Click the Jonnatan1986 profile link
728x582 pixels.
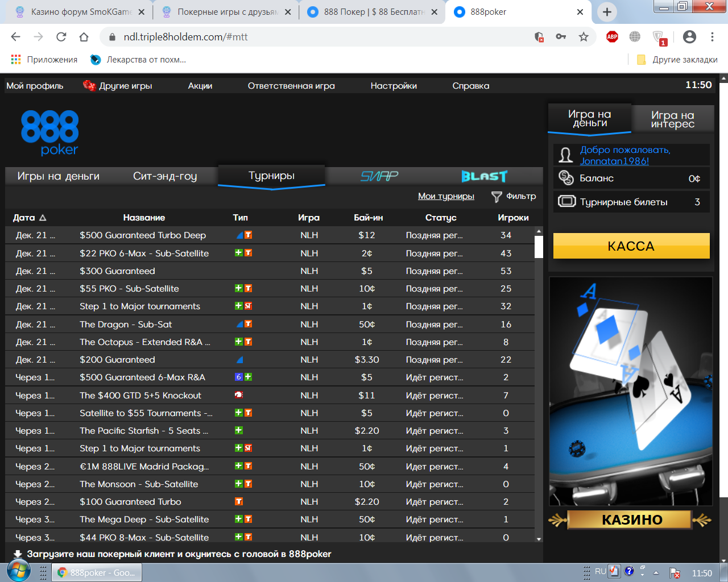(614, 161)
